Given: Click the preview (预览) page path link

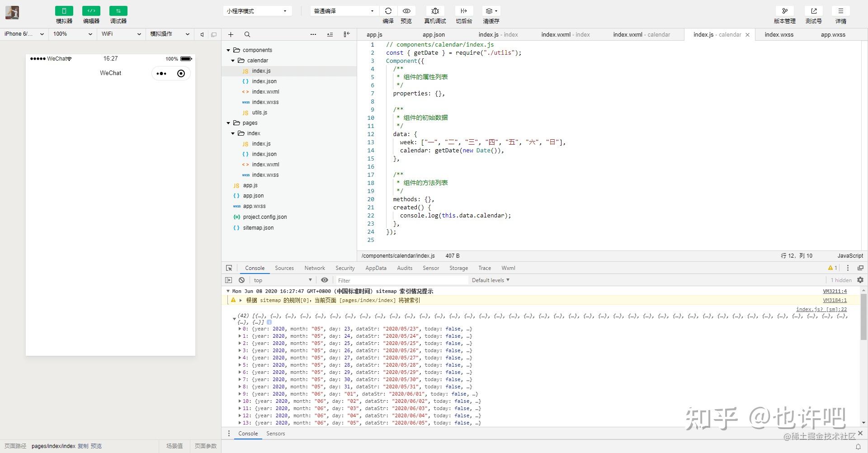Looking at the screenshot, I should [96, 446].
